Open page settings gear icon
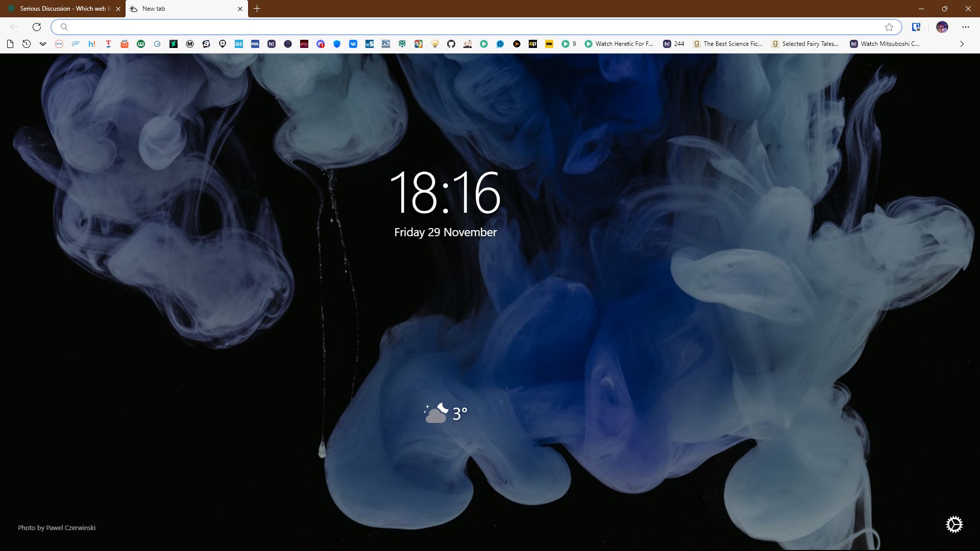This screenshot has height=551, width=980. (x=954, y=524)
